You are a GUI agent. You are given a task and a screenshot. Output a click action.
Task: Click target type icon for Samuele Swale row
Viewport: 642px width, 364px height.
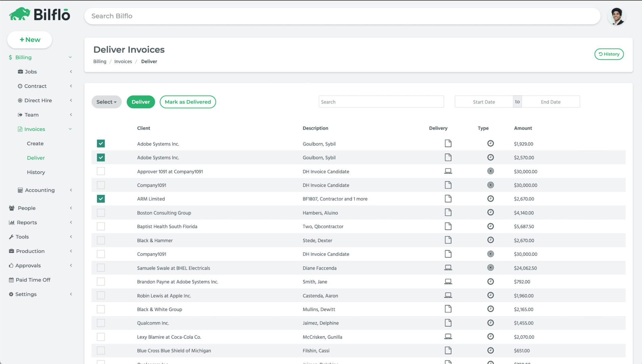click(490, 268)
